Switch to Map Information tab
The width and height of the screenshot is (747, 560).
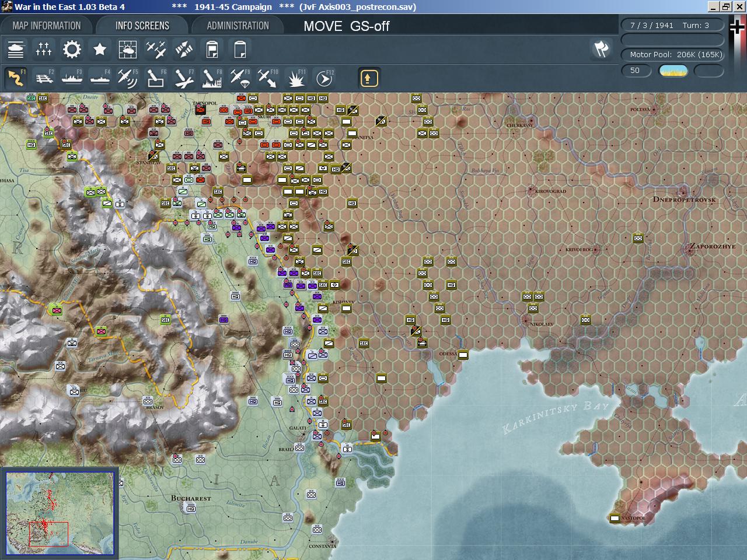[x=47, y=26]
